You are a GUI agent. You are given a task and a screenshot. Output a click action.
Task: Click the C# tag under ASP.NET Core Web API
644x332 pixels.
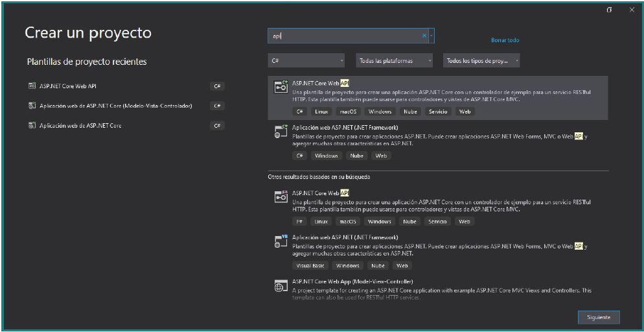(300, 112)
